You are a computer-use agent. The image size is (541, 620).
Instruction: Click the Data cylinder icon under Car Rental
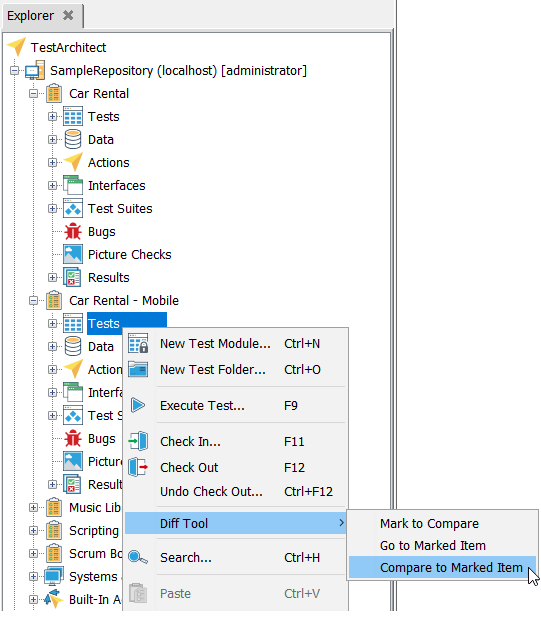pos(73,139)
